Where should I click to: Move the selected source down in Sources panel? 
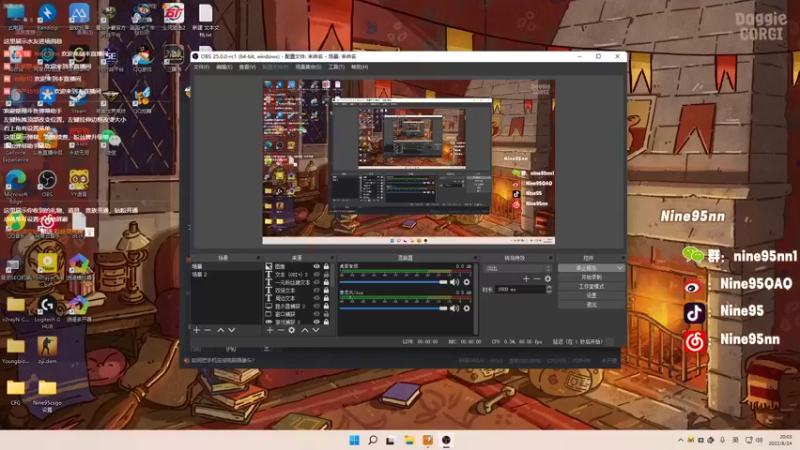coord(316,330)
